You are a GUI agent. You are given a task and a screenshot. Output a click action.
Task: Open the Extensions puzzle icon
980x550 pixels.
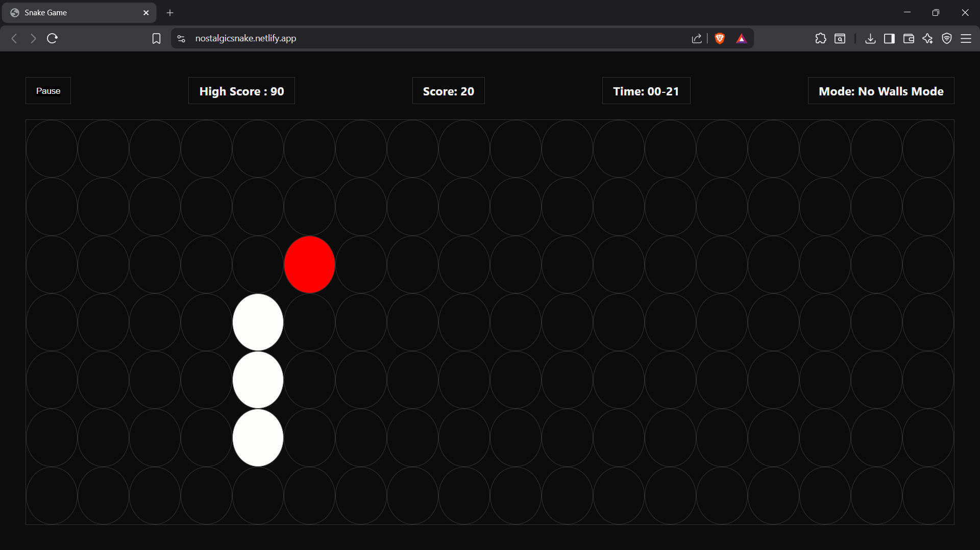pos(821,38)
